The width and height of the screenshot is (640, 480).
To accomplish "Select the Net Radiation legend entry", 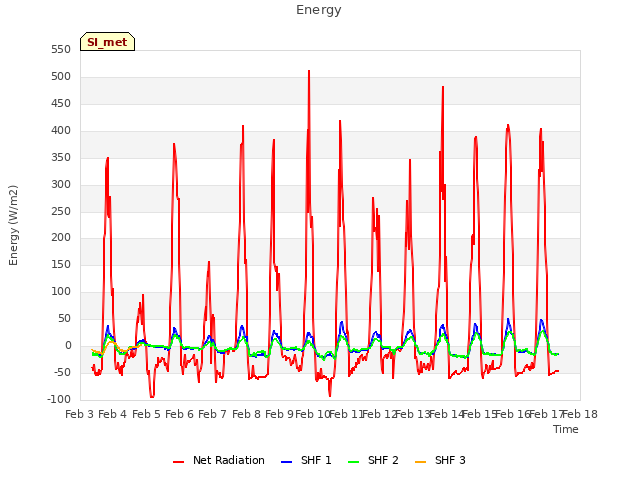I will [219, 460].
